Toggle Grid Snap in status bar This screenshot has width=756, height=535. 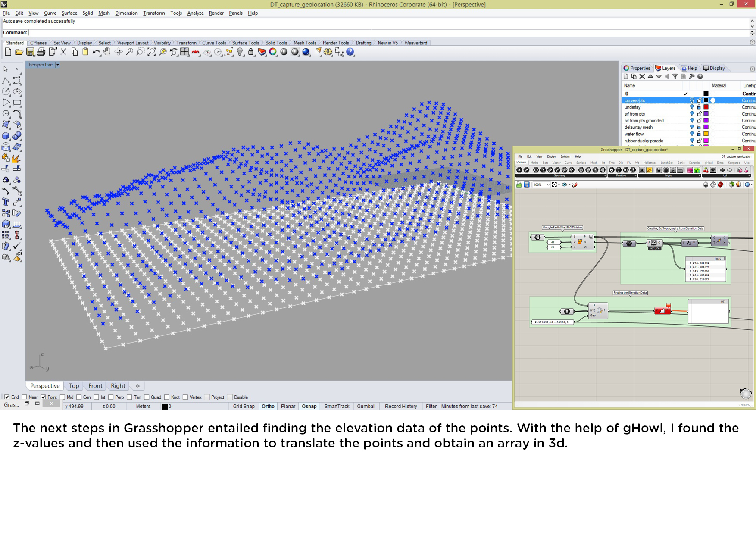tap(244, 407)
